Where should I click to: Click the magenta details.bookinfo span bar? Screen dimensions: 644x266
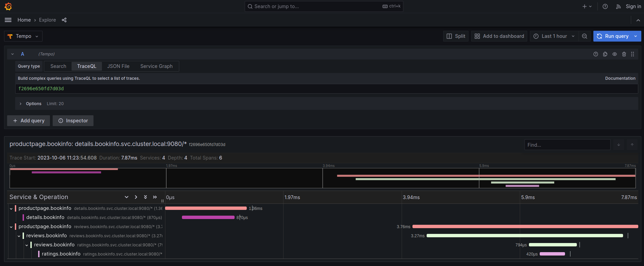pyautogui.click(x=208, y=217)
